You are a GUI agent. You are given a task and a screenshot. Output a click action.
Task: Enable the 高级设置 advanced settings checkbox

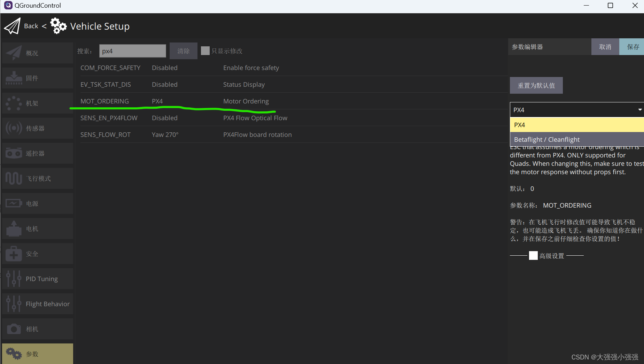point(533,256)
